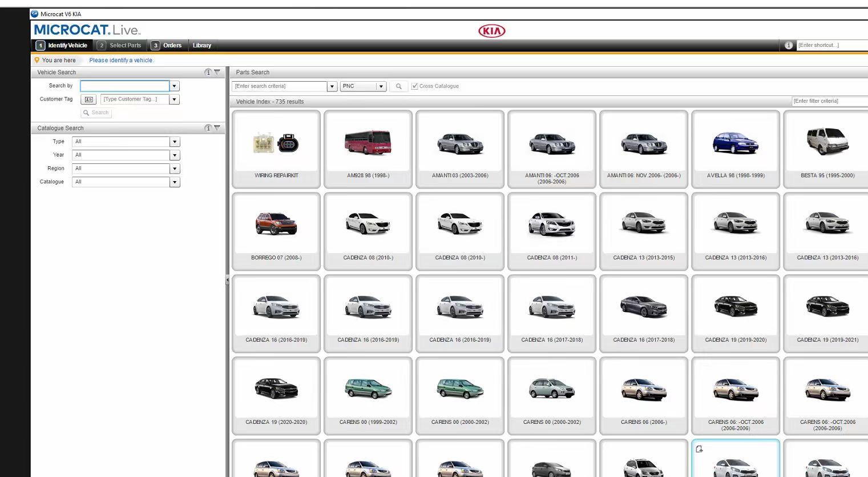Viewport: 868px width, 477px height.
Task: Expand the Catalogue dropdown
Action: (x=175, y=182)
